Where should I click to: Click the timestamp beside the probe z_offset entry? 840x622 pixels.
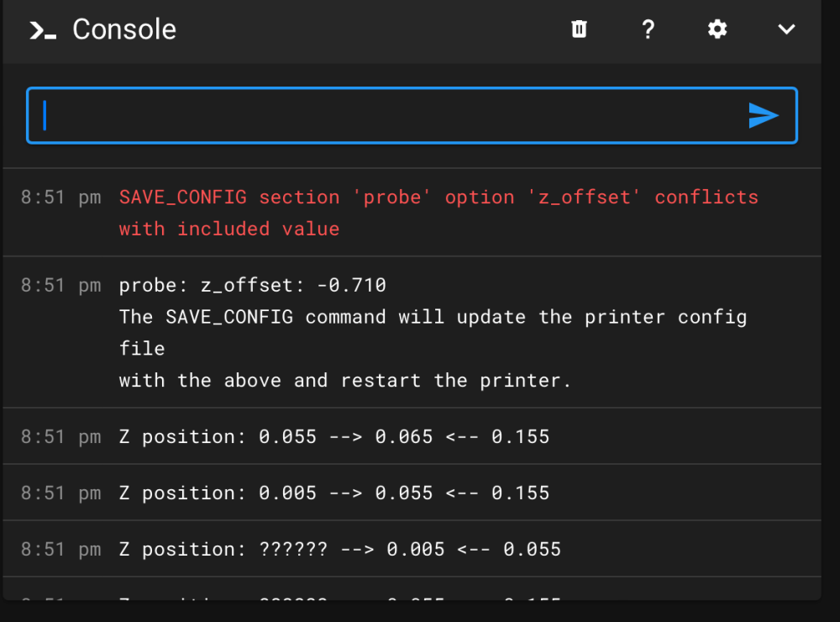[x=60, y=286]
